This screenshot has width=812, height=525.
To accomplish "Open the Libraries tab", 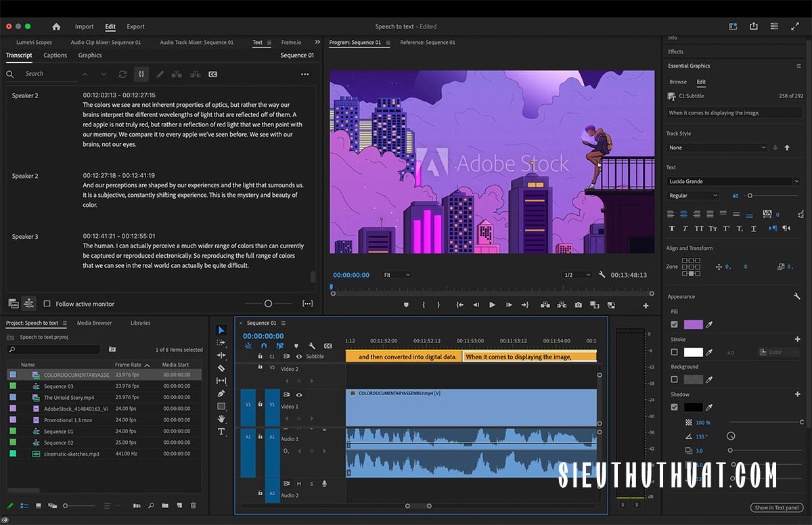I will 141,323.
